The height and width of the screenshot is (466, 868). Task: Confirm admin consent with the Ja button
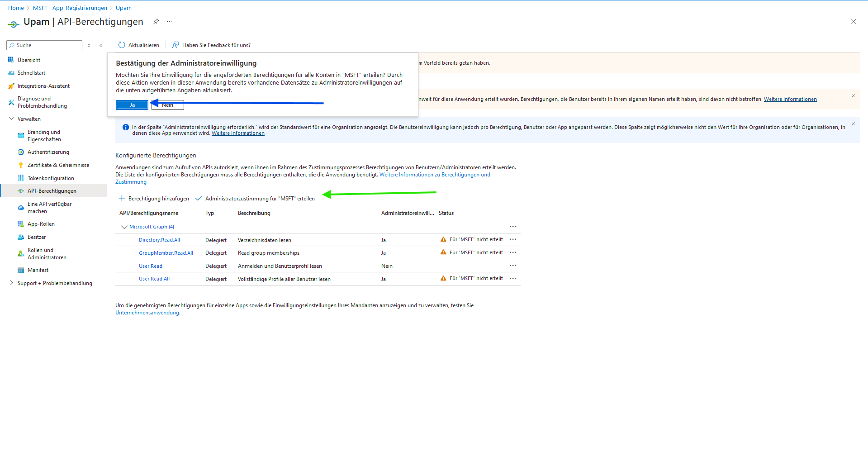click(132, 105)
